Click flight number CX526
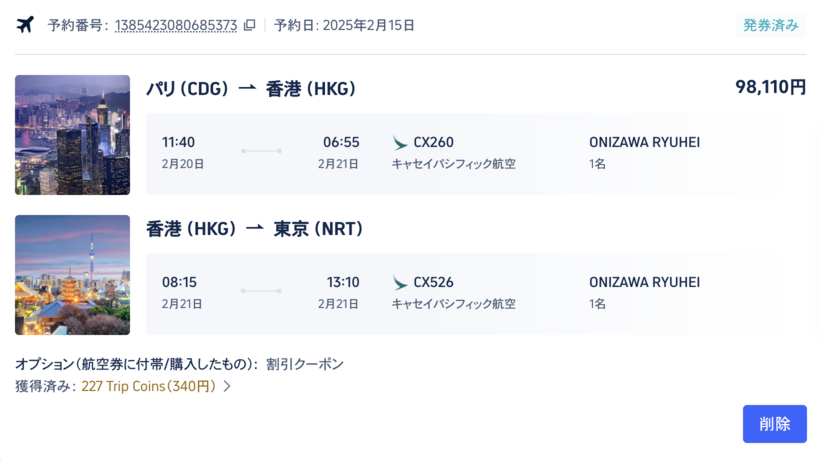 pyautogui.click(x=434, y=282)
